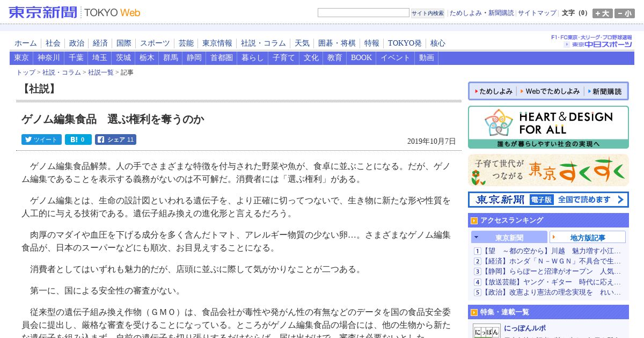Viewport: 644px width, 338px height.
Task: Open ranking item 4 ヤング・ギター
Action: point(551,282)
